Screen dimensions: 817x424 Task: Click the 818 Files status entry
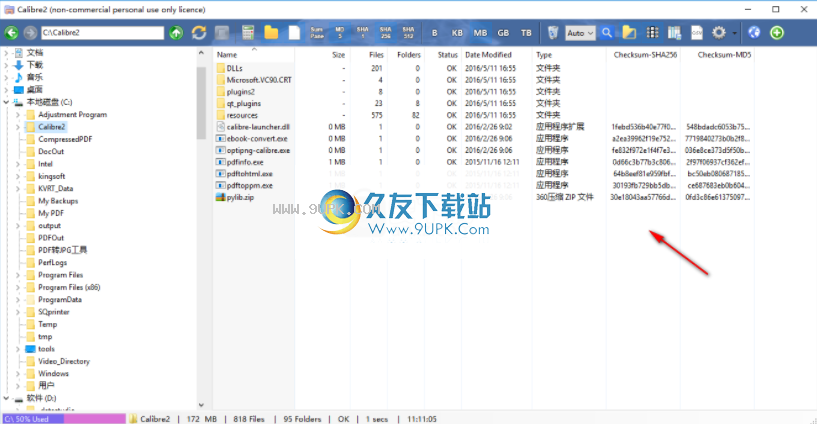[249, 419]
